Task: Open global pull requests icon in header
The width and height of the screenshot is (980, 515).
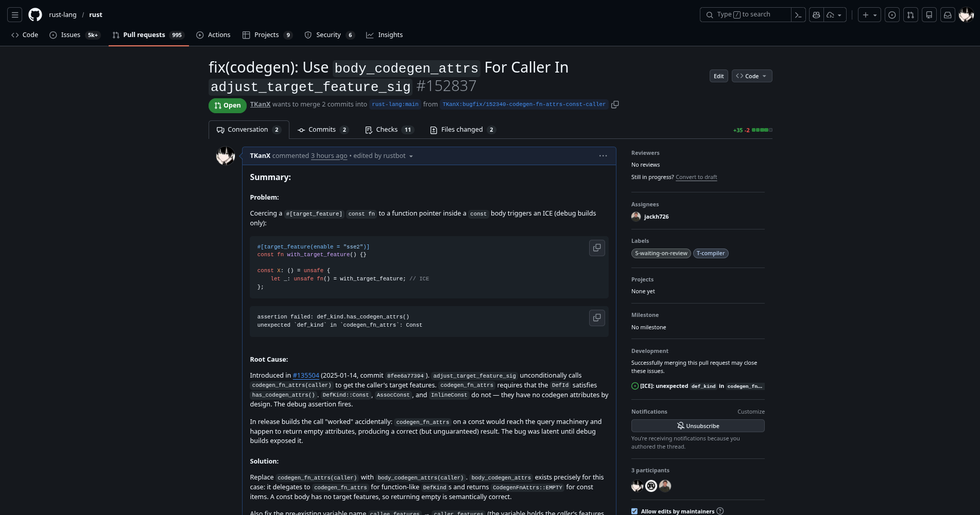Action: point(910,15)
